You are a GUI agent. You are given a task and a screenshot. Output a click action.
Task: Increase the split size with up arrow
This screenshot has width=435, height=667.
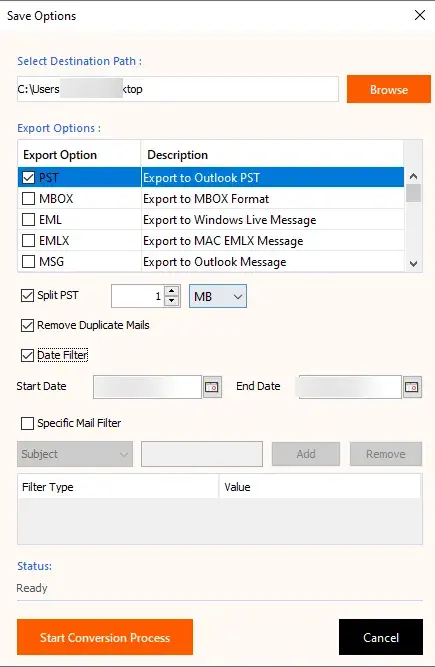tap(171, 291)
